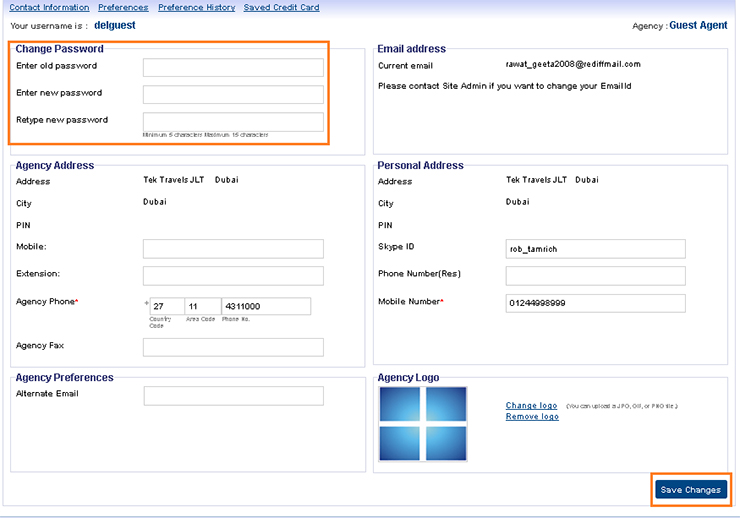Click the Skype ID field
740x518 pixels.
(x=596, y=249)
